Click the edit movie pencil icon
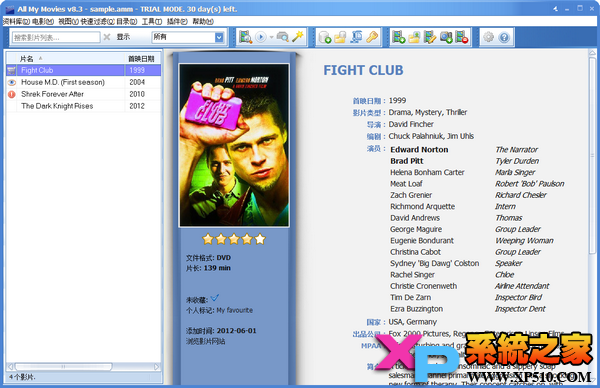600x388 pixels. [x=430, y=37]
